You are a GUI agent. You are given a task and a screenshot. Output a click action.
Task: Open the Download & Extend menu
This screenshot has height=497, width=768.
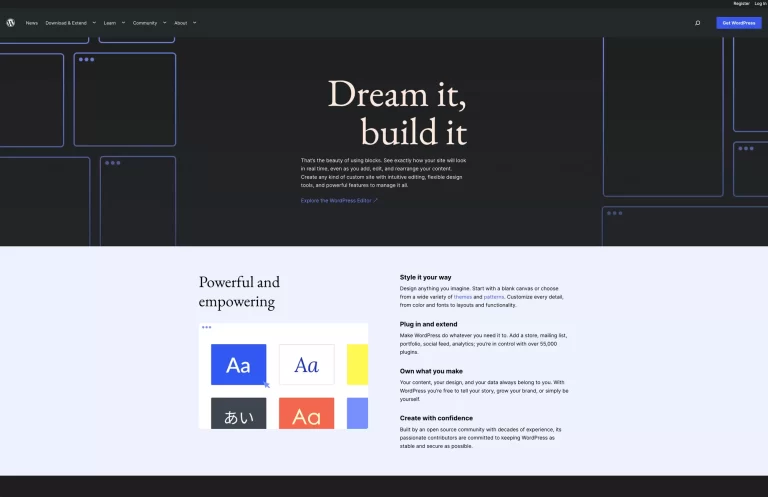[66, 23]
